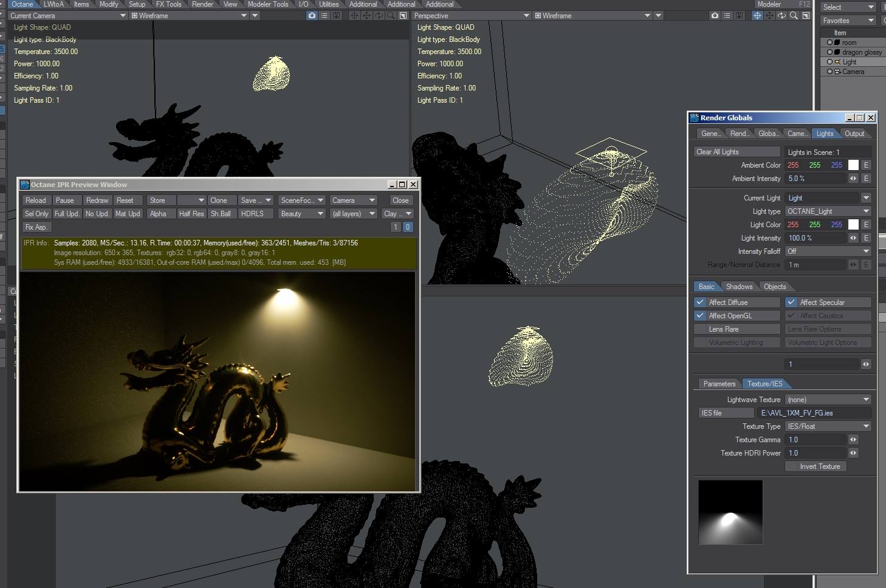Image resolution: width=886 pixels, height=588 pixels.
Task: Uncheck Affect OpenGL option
Action: pyautogui.click(x=701, y=316)
